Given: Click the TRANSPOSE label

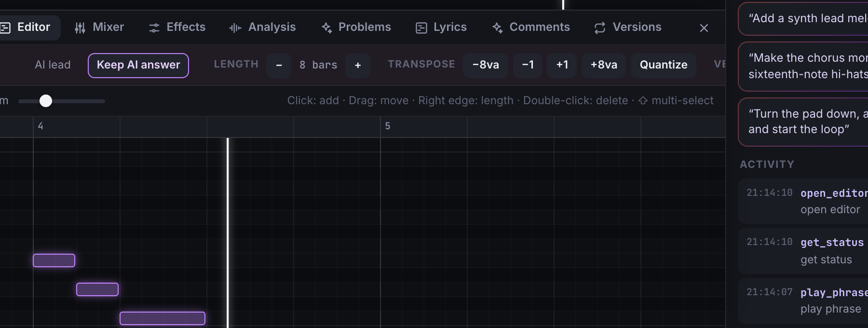Looking at the screenshot, I should [x=421, y=64].
